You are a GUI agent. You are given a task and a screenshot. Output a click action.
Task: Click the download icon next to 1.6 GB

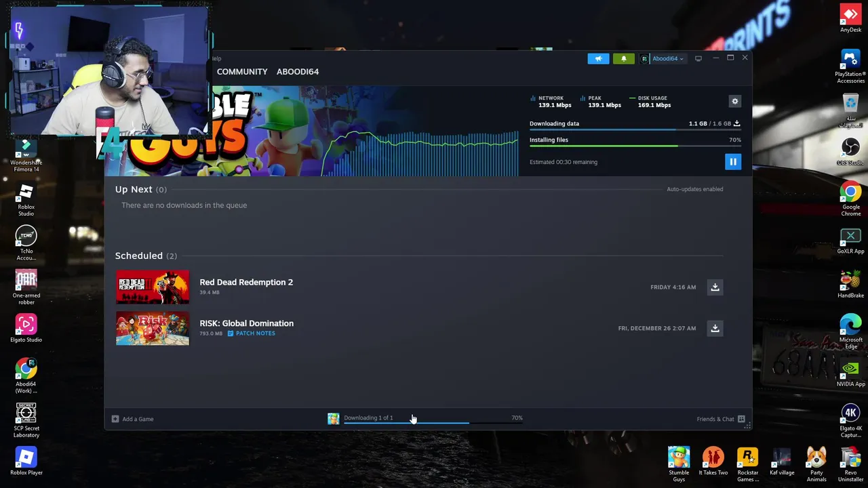coord(737,123)
